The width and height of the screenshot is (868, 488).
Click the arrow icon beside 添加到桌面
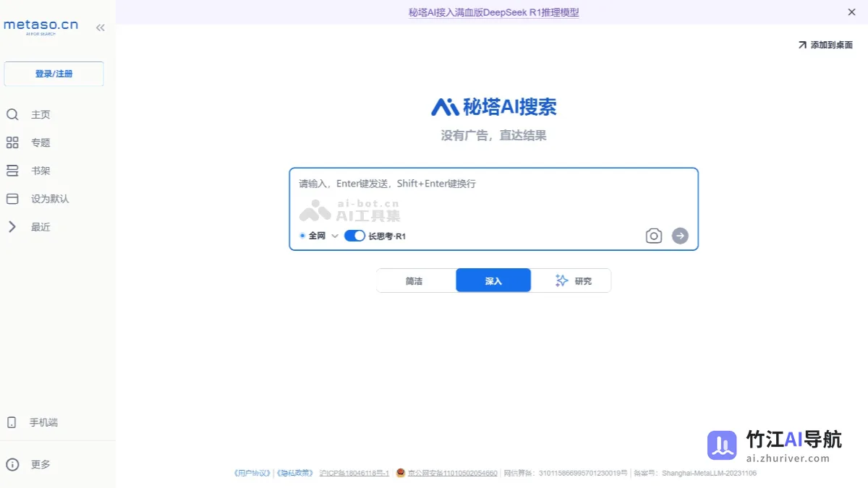(x=802, y=45)
